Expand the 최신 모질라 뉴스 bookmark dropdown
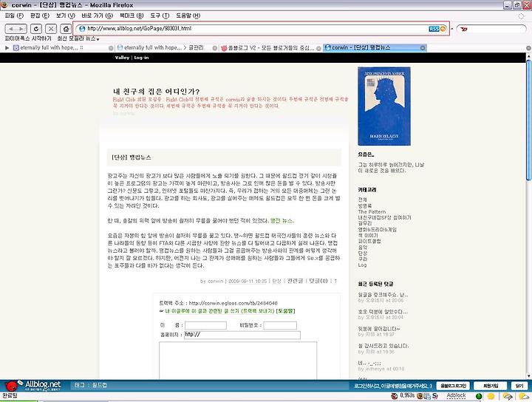 click(78, 38)
